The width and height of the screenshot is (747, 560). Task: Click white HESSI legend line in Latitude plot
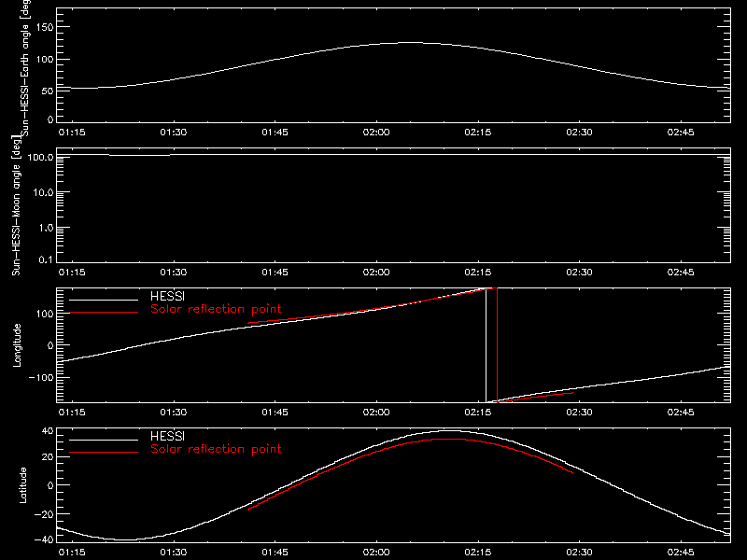pos(104,440)
